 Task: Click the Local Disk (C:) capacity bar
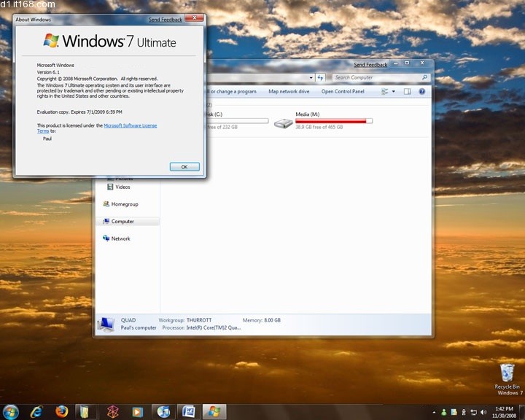238,121
